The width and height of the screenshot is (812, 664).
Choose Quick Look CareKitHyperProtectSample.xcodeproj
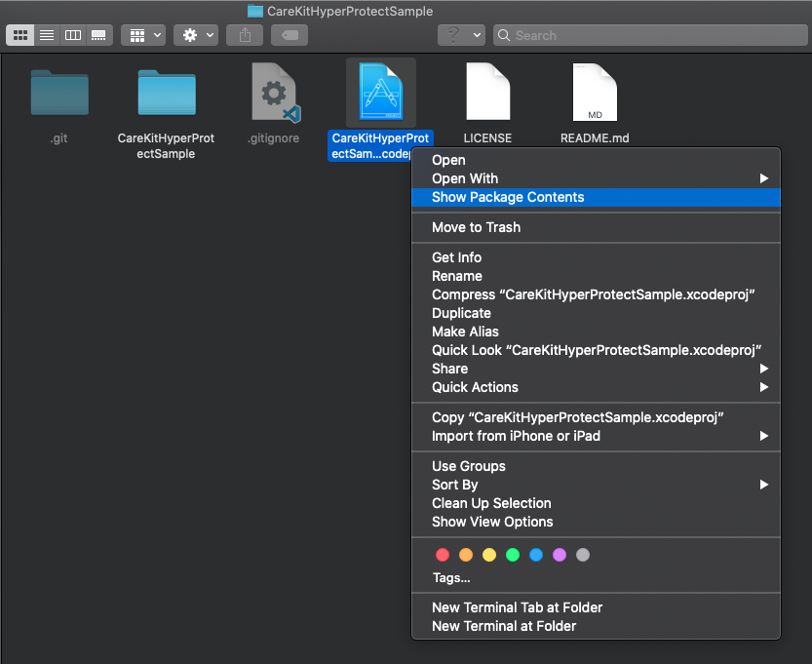596,351
